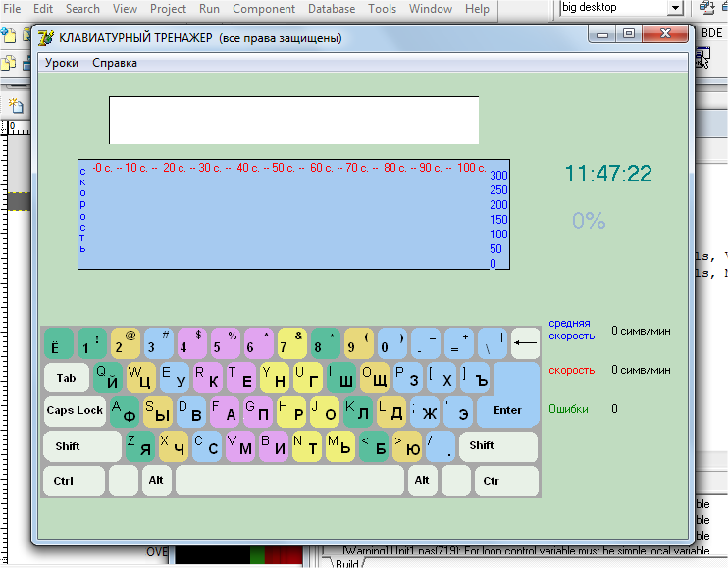Click the on-screen right Ctr key
This screenshot has height=568, width=728.
(507, 481)
